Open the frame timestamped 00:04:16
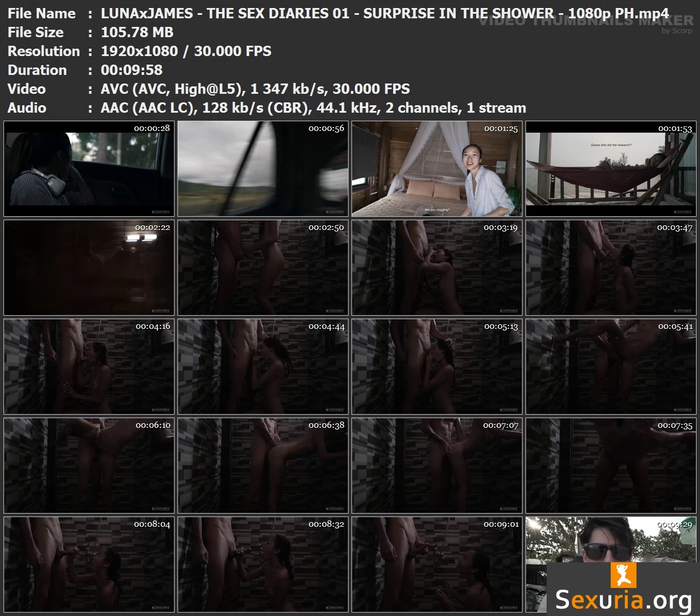The height and width of the screenshot is (616, 700). (89, 367)
